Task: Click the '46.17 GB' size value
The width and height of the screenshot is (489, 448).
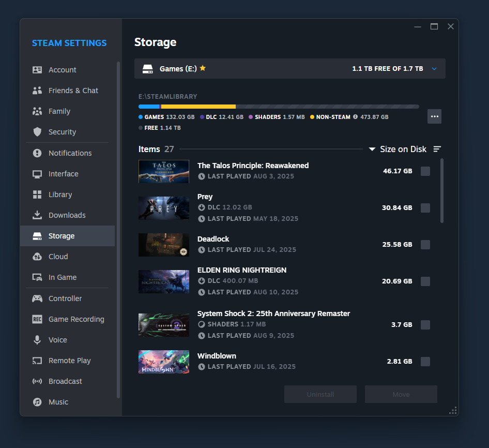Action: (398, 171)
